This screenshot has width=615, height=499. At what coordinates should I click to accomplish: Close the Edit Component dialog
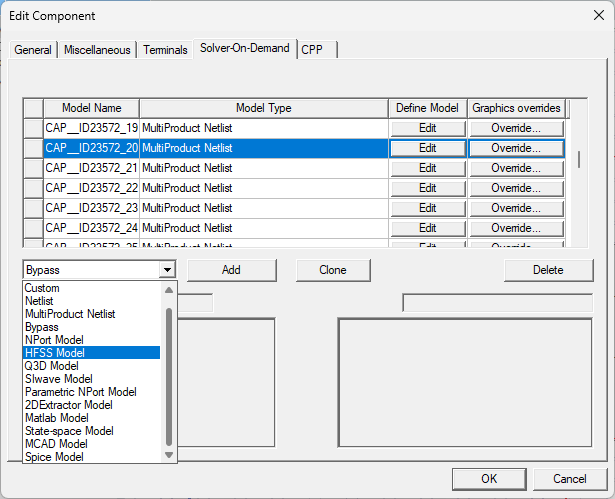pos(599,15)
